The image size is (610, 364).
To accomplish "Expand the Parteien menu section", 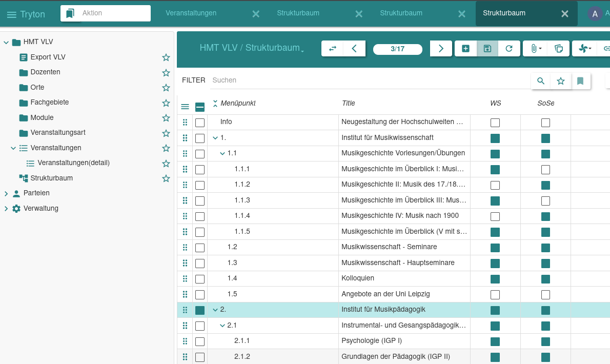I will coord(6,193).
